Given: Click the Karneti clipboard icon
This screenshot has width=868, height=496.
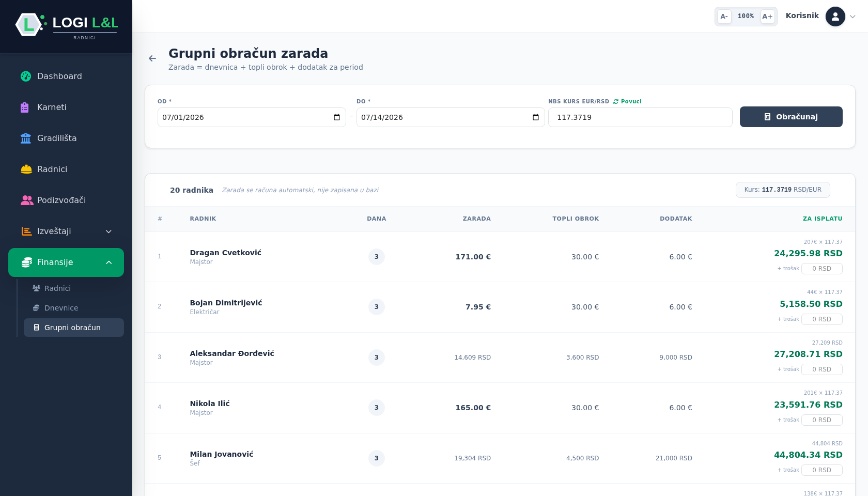Looking at the screenshot, I should click(x=25, y=107).
